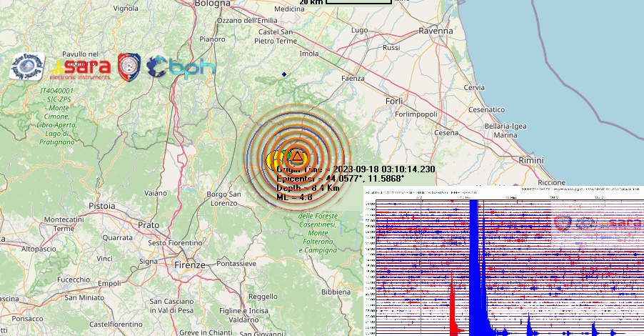This screenshot has width=644, height=336.
Task: Click the Italian Experimental Seismic Network logo
Action: coord(27,66)
